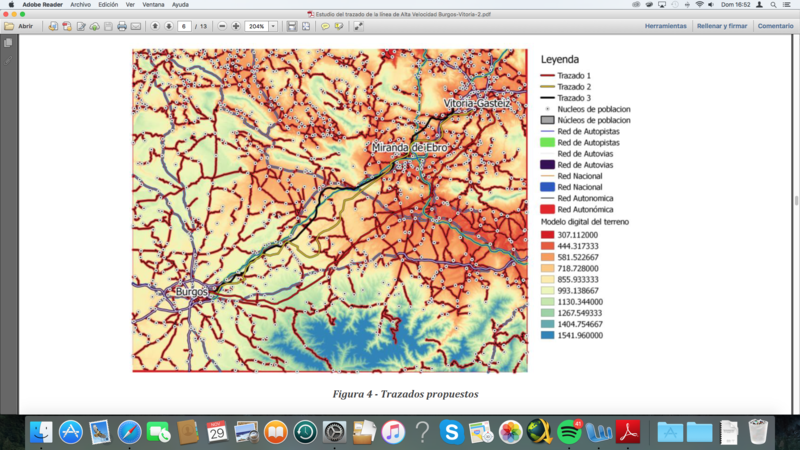Open the Apple menu
This screenshot has height=450, width=800.
click(x=11, y=5)
